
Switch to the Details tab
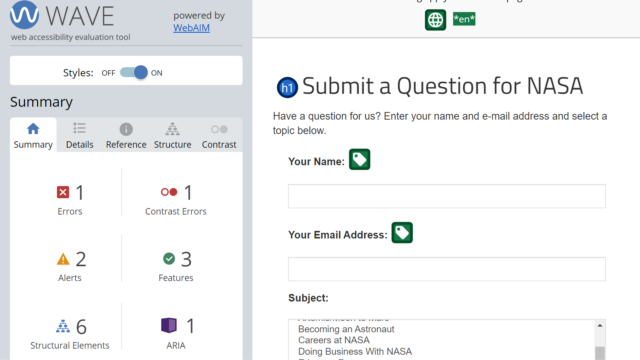point(80,136)
